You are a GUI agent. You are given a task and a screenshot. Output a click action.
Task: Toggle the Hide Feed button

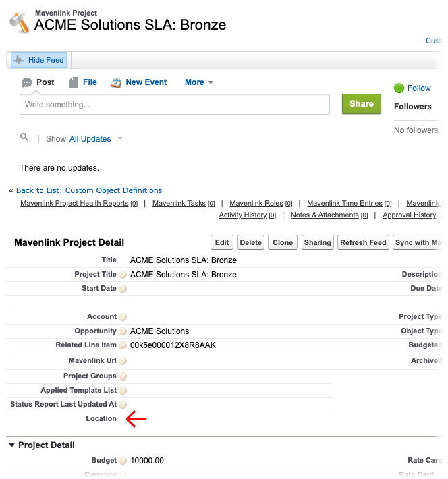click(x=39, y=60)
